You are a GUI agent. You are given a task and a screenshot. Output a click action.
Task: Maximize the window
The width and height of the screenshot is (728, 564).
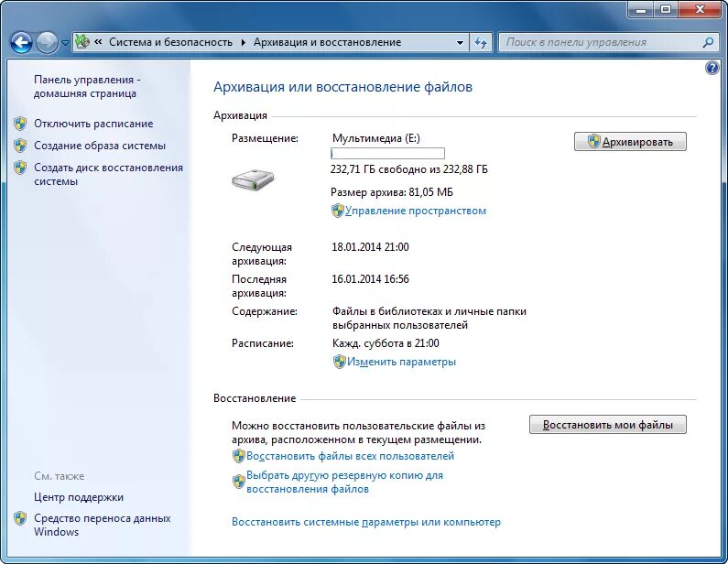[666, 9]
